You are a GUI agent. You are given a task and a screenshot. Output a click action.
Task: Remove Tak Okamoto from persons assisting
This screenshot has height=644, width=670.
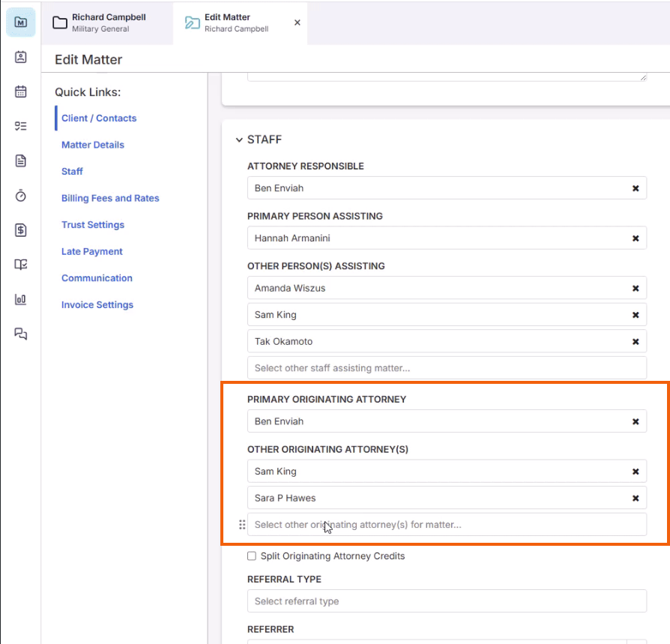click(x=636, y=342)
